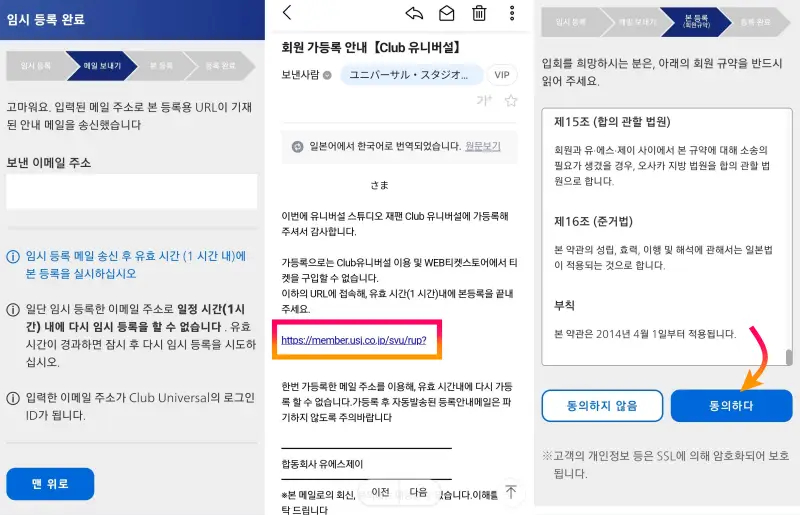Image resolution: width=800 pixels, height=515 pixels.
Task: Click the 임시 등록 완료 page header
Action: [x=45, y=20]
